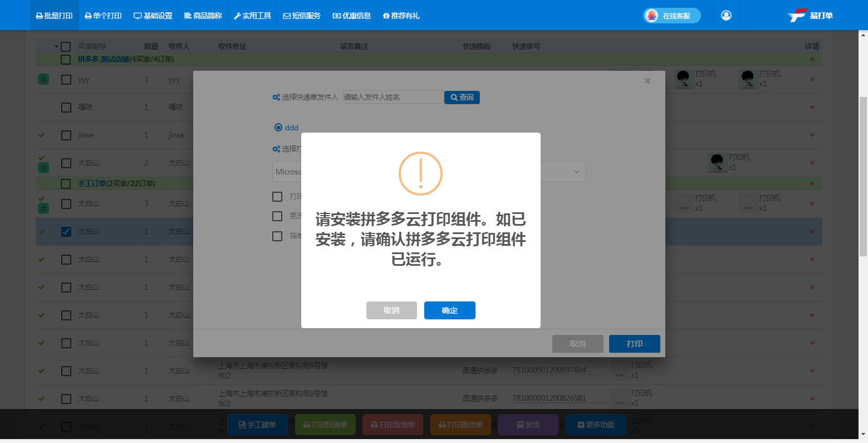868x443 pixels.
Task: Close the print dialog with X icon
Action: (x=648, y=81)
